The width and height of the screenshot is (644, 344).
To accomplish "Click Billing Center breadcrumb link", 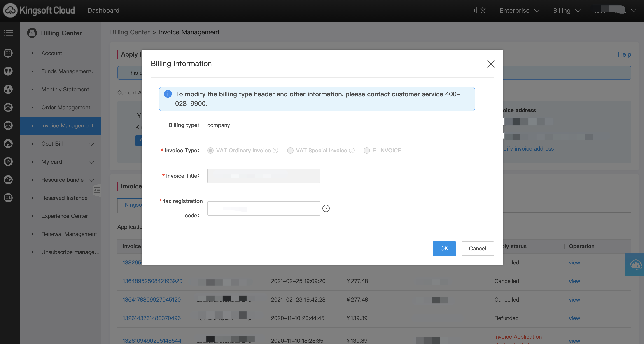I will pyautogui.click(x=130, y=32).
